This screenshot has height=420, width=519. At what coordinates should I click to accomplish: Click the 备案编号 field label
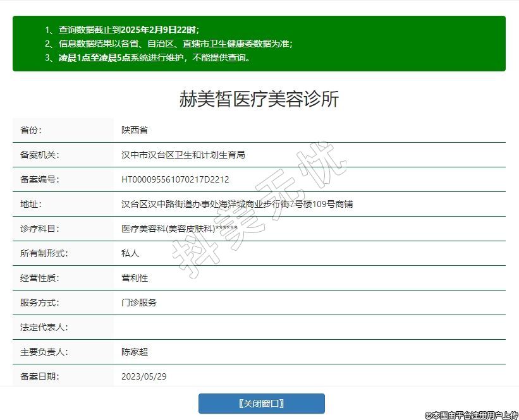pyautogui.click(x=39, y=179)
